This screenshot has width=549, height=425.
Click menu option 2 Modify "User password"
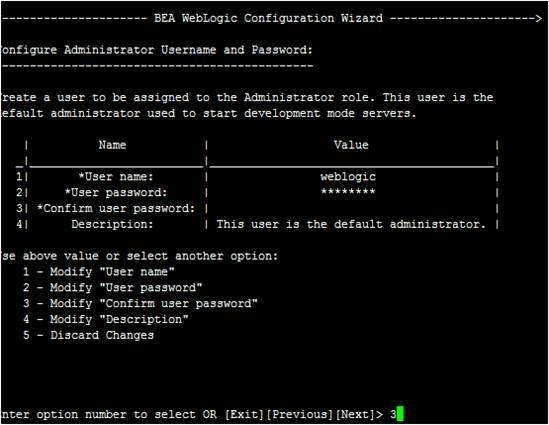[x=113, y=288]
